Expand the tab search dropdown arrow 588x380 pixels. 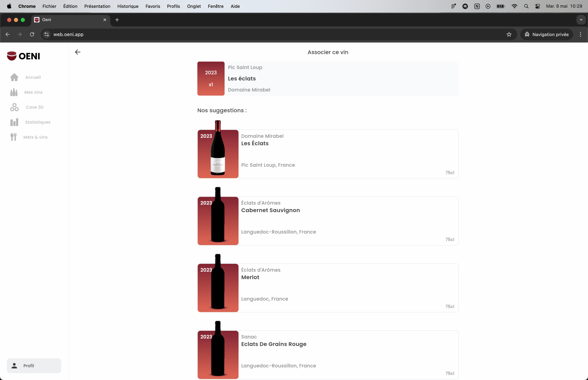pyautogui.click(x=581, y=20)
